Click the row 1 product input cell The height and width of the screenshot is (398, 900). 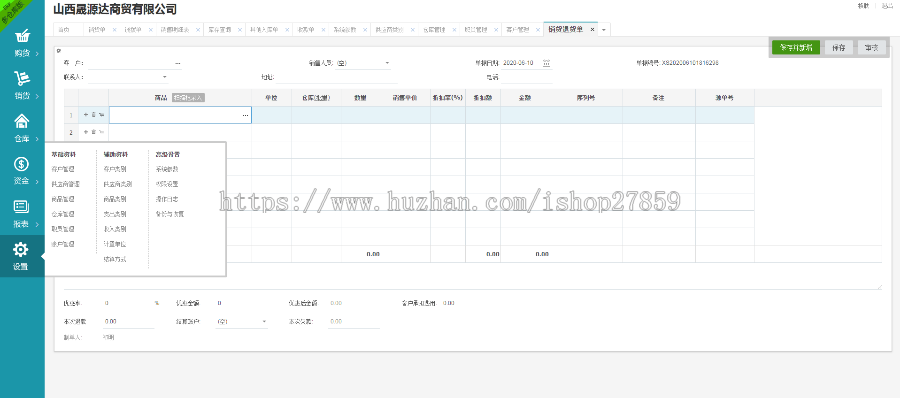(x=180, y=115)
